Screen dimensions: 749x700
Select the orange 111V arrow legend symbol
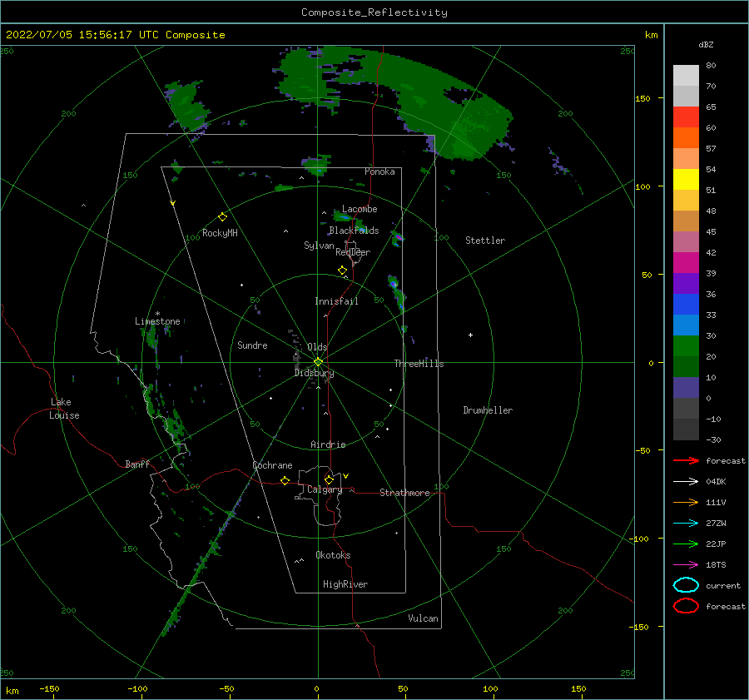click(686, 502)
